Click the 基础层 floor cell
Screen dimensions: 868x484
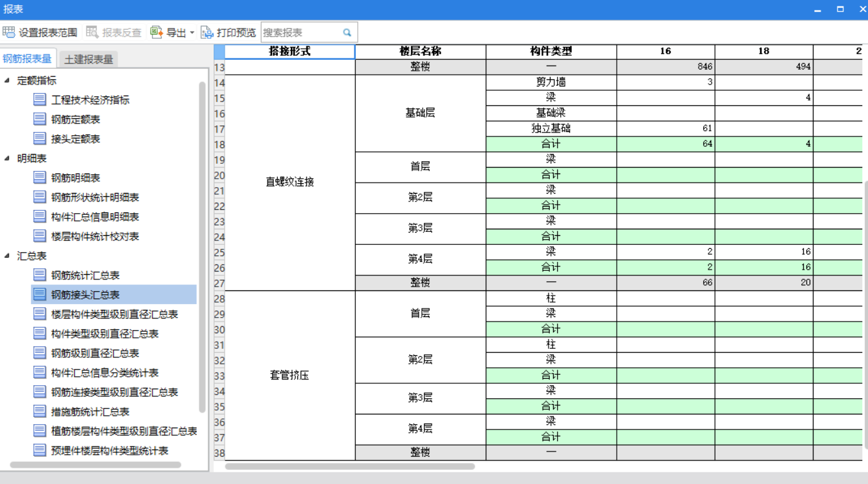421,113
